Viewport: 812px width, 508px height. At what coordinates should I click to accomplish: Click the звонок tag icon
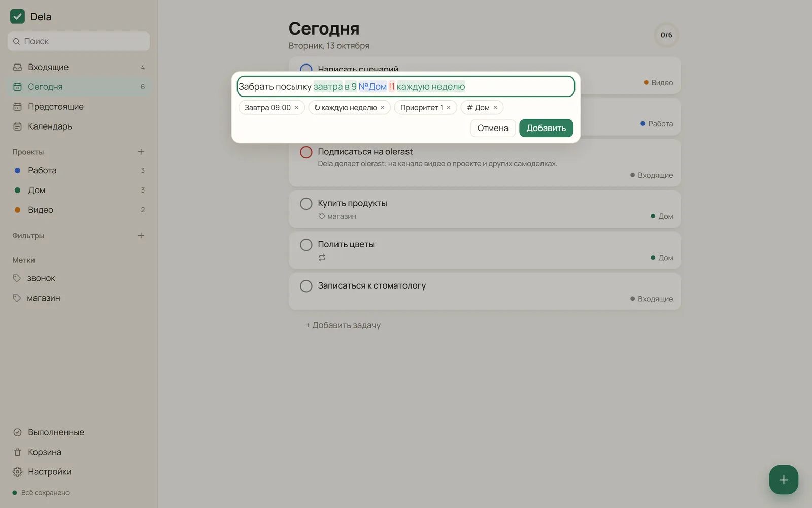tap(17, 278)
